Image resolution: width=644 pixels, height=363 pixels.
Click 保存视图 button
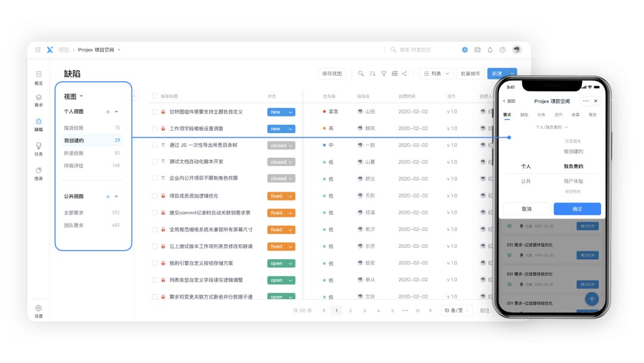click(332, 73)
